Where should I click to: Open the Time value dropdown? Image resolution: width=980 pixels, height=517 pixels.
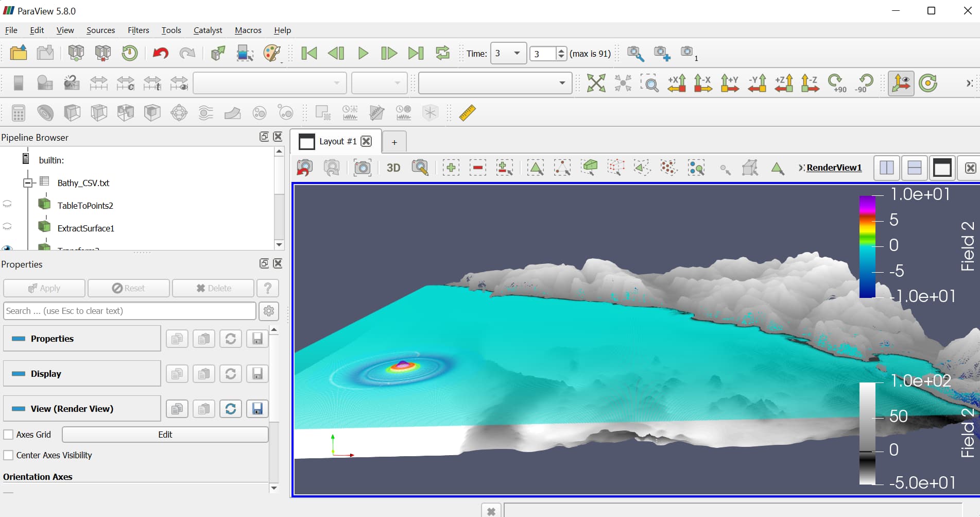pos(517,53)
